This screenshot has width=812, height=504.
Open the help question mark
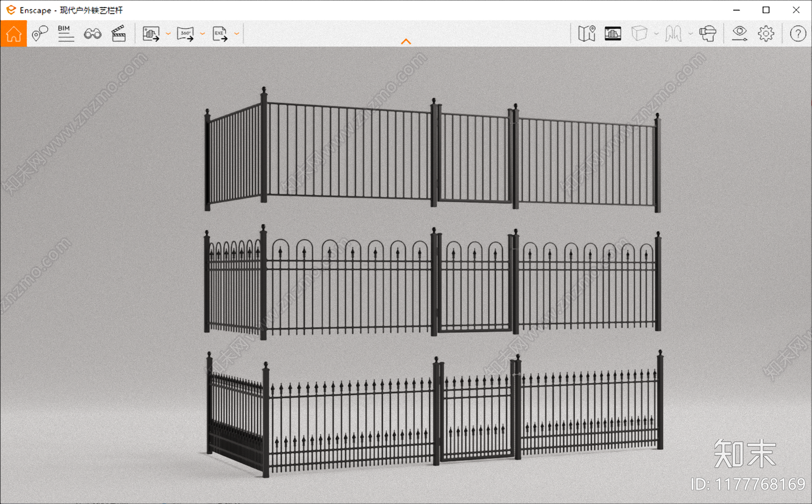798,34
